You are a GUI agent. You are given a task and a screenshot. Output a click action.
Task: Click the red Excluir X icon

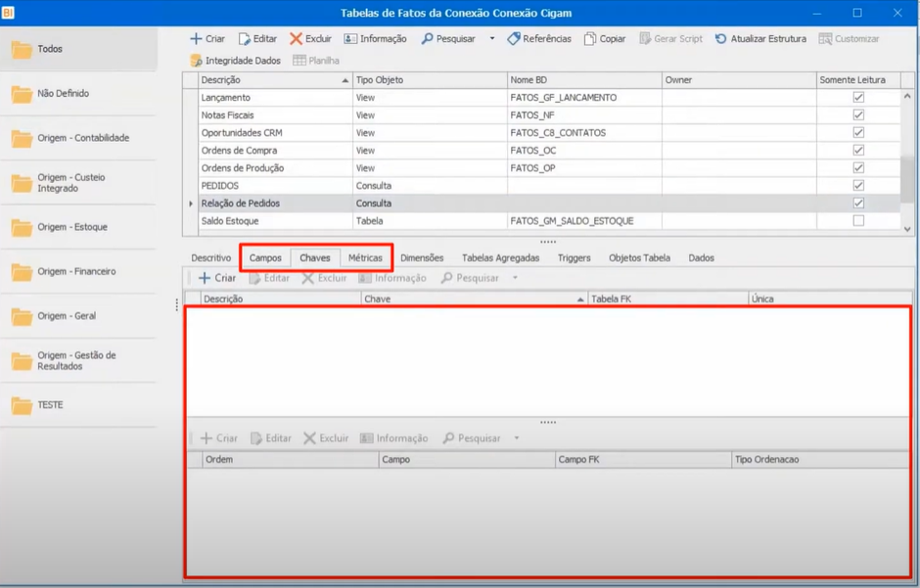point(296,39)
